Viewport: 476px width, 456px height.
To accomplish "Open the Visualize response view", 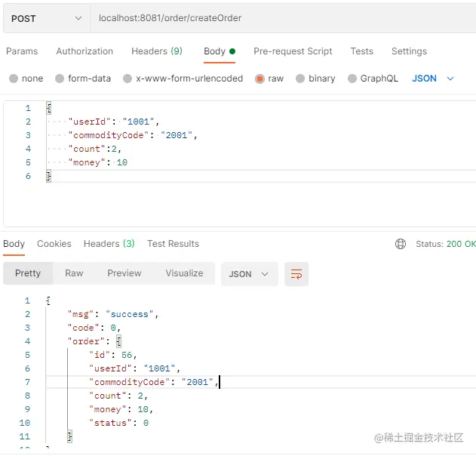I will click(184, 273).
